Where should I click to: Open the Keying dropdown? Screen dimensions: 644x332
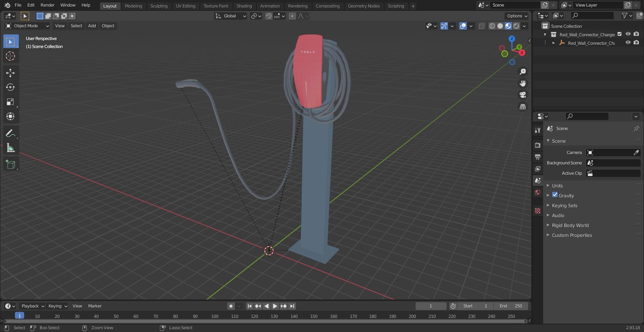[57, 306]
